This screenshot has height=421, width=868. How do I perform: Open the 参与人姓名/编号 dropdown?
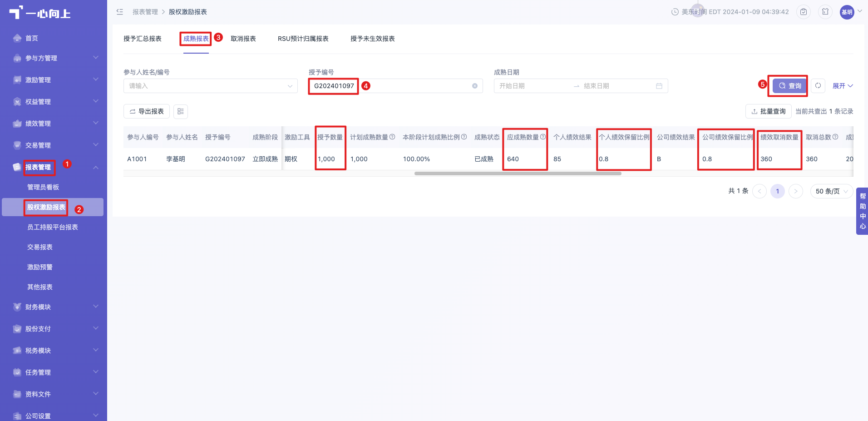click(211, 86)
